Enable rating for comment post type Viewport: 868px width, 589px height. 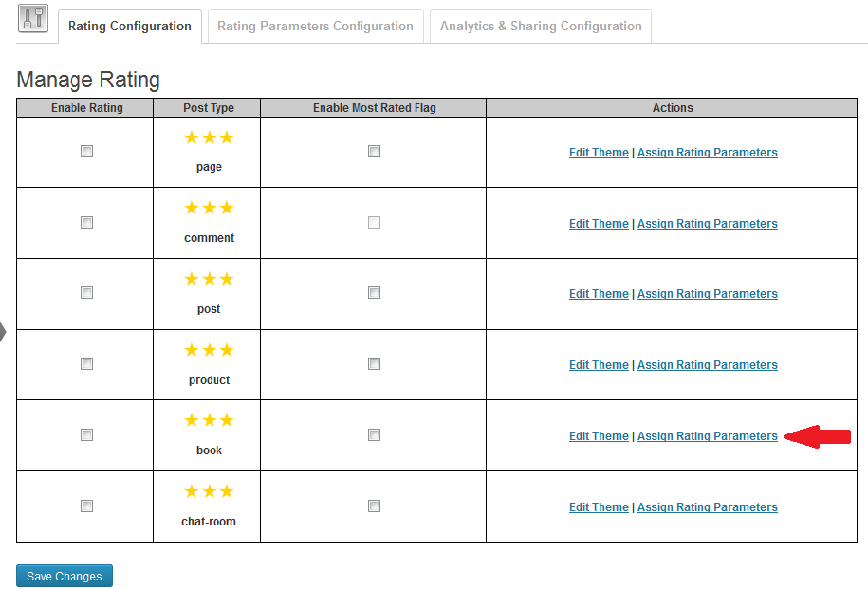pos(87,222)
